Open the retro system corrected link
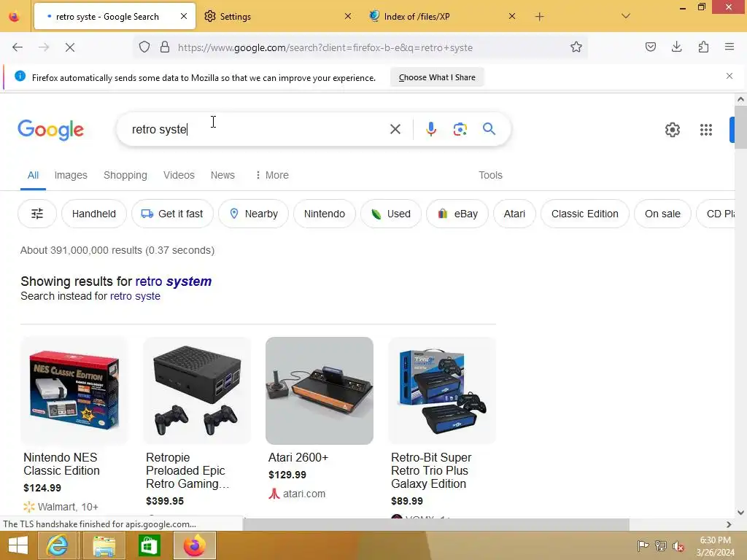Image resolution: width=747 pixels, height=560 pixels. click(174, 281)
